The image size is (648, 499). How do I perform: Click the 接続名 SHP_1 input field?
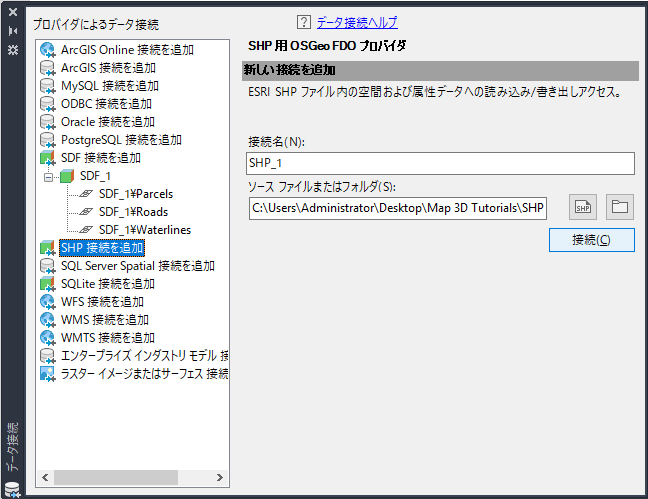pos(440,163)
